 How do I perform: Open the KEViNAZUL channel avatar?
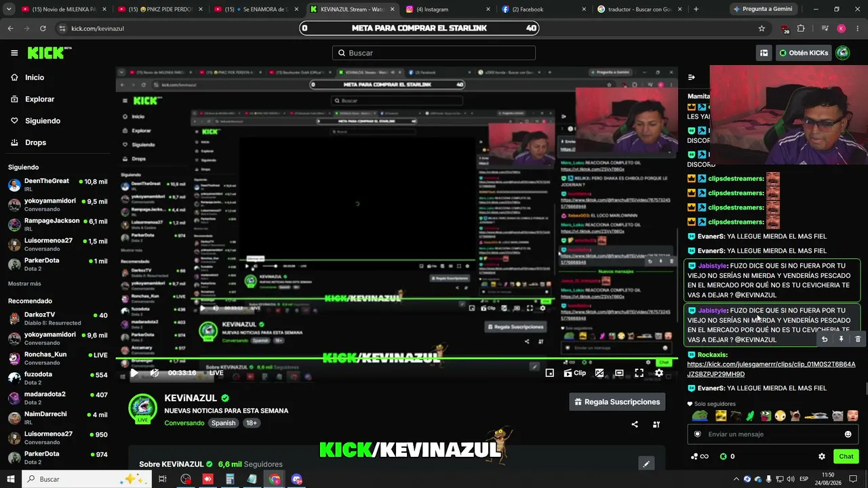click(143, 409)
